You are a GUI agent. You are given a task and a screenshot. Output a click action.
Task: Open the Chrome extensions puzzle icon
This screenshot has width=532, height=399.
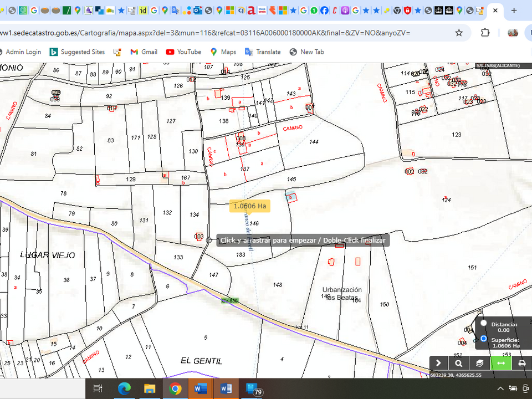(485, 33)
